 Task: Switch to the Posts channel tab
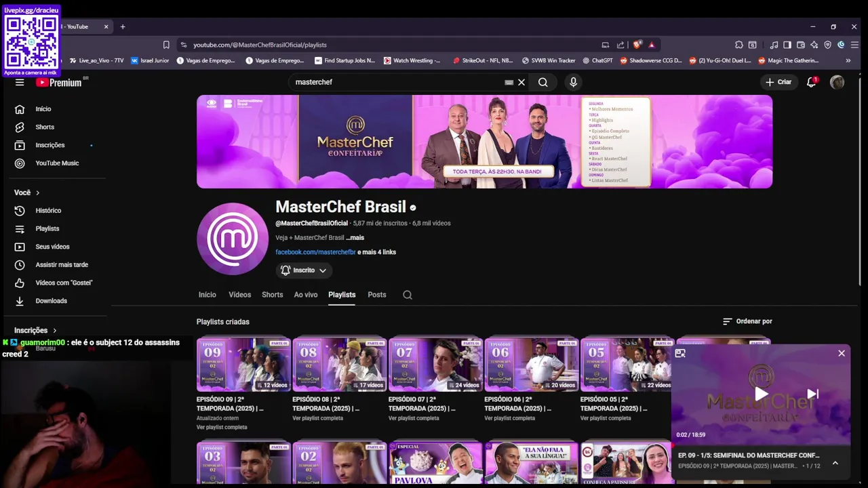point(377,295)
